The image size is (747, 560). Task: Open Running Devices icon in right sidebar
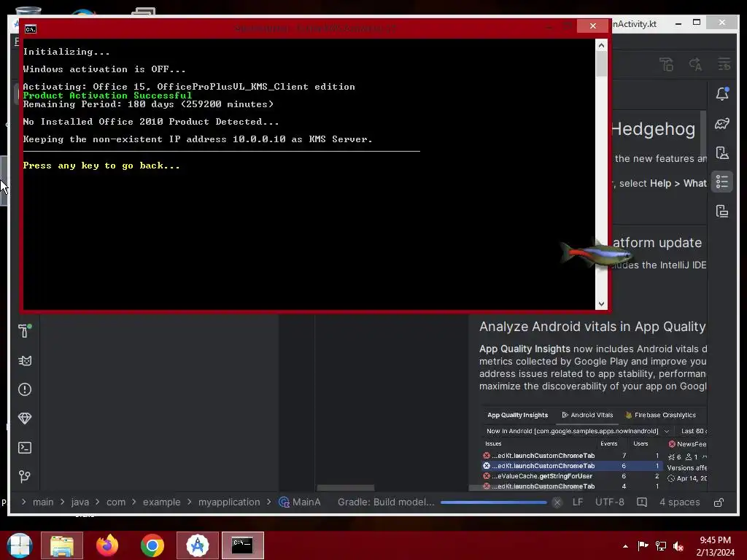[722, 211]
